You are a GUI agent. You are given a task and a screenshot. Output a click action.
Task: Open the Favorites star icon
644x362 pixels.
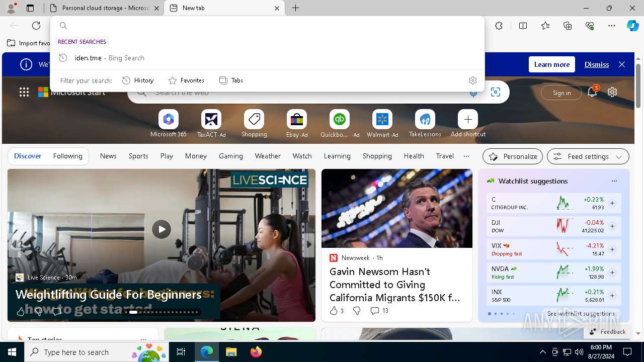(545, 26)
